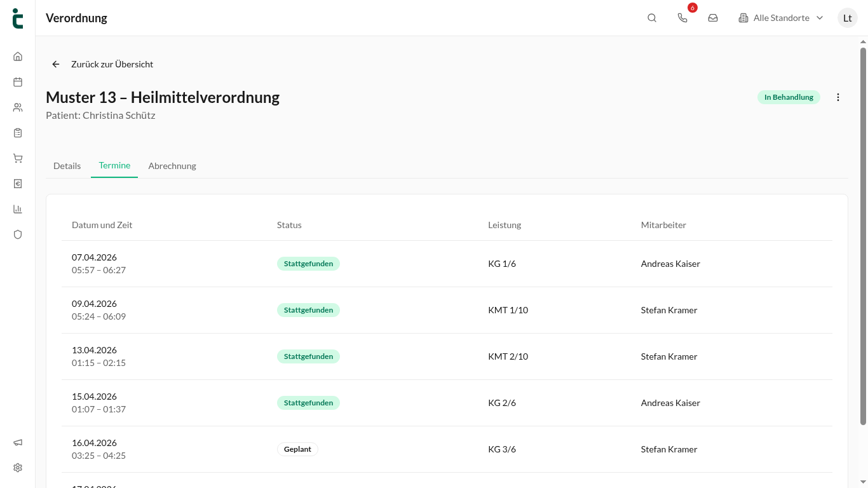Click the Status column header
The image size is (868, 488).
[289, 225]
